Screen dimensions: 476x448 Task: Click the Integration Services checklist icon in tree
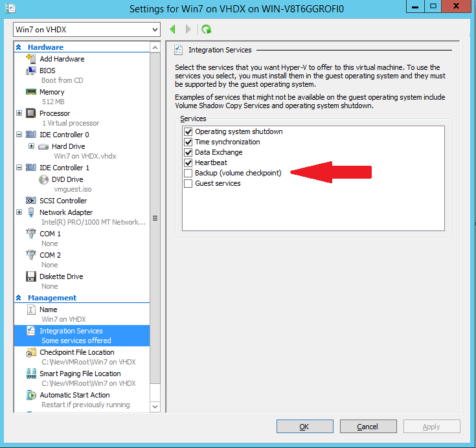point(31,331)
